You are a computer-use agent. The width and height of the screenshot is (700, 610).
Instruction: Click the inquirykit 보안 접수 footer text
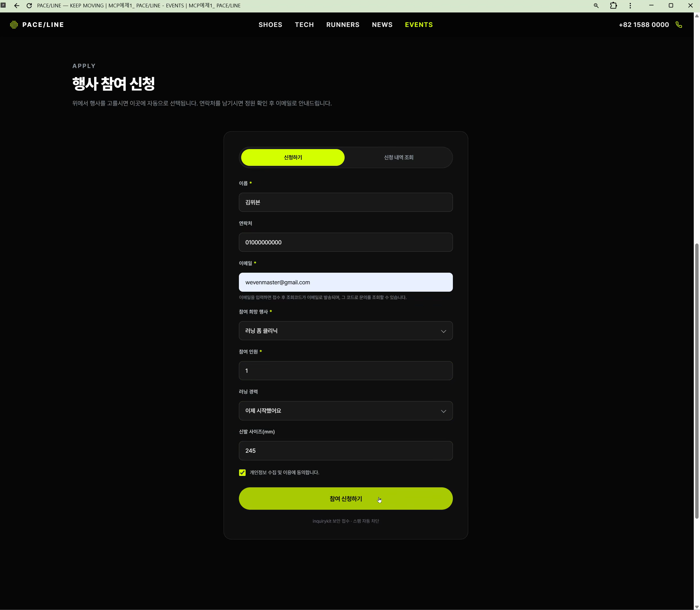[x=346, y=521]
